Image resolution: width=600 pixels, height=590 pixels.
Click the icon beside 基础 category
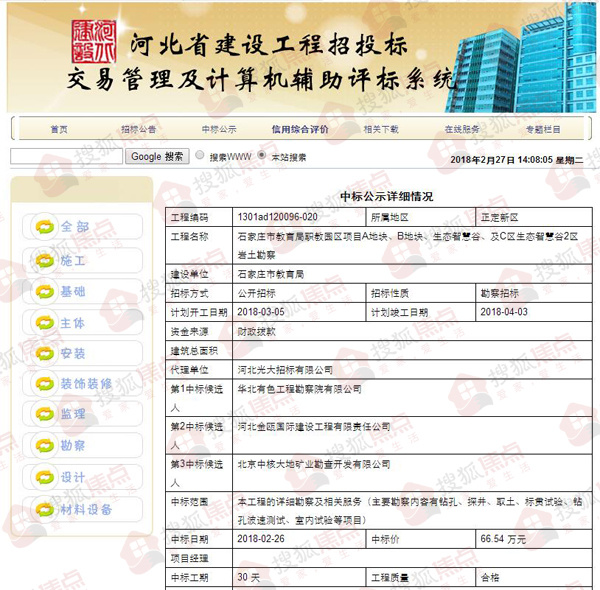tap(44, 292)
